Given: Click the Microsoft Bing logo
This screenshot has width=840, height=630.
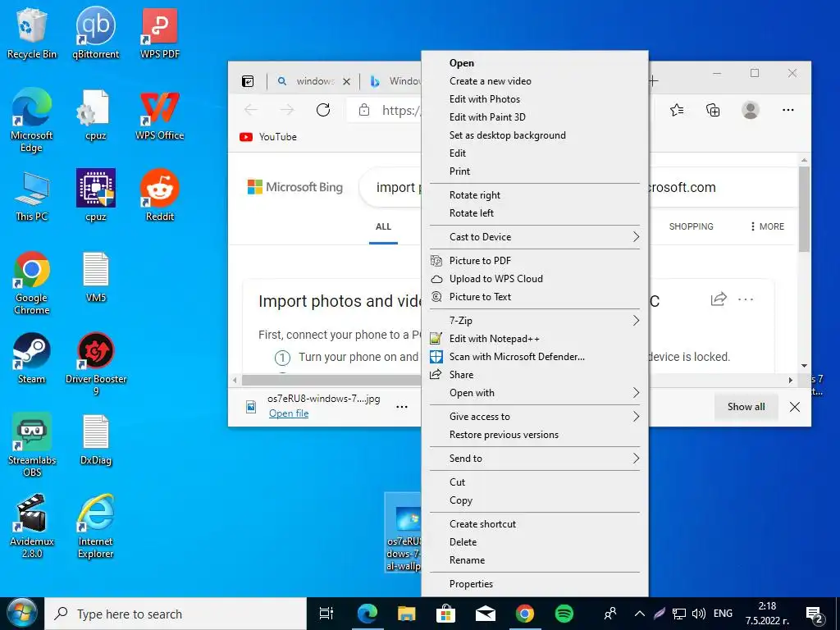Looking at the screenshot, I should [295, 187].
